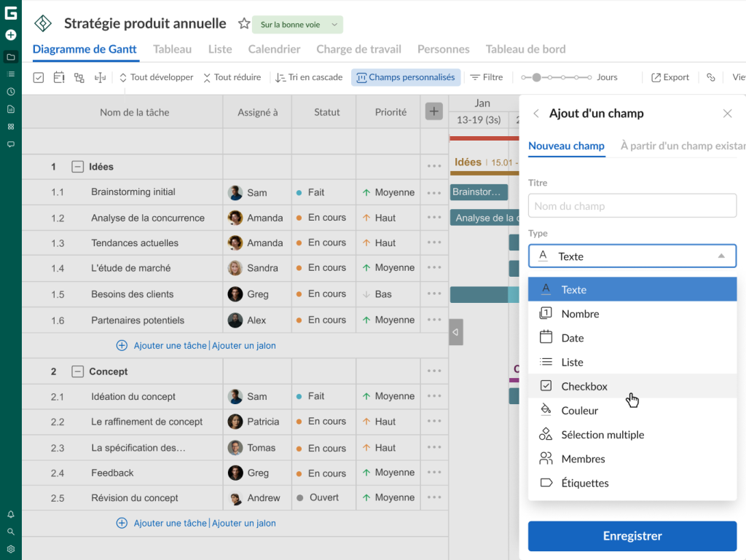Star the Stratégie produit annuelle project
Viewport: 746px width, 560px height.
[x=244, y=23]
